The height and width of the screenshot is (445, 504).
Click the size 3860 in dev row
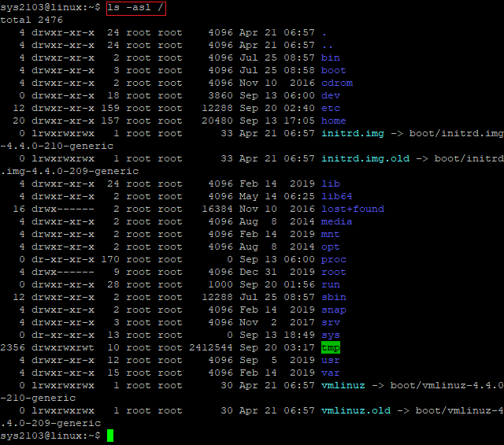tap(220, 95)
